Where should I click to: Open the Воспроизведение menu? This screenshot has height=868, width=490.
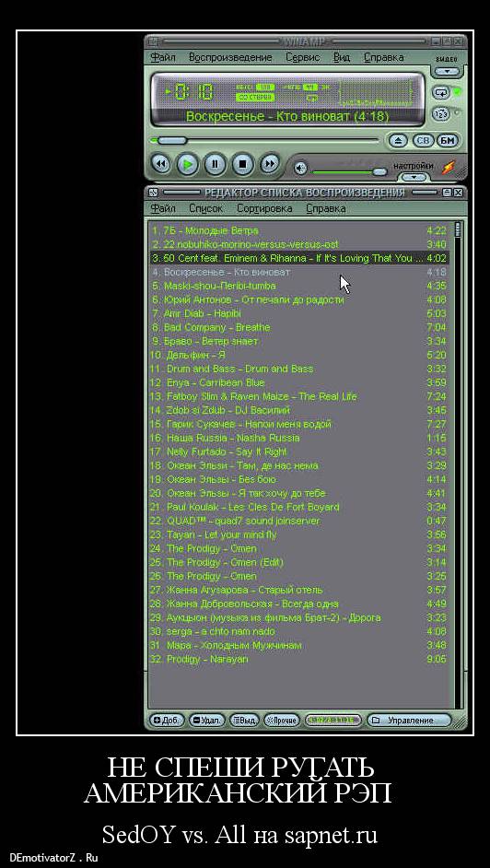click(230, 57)
